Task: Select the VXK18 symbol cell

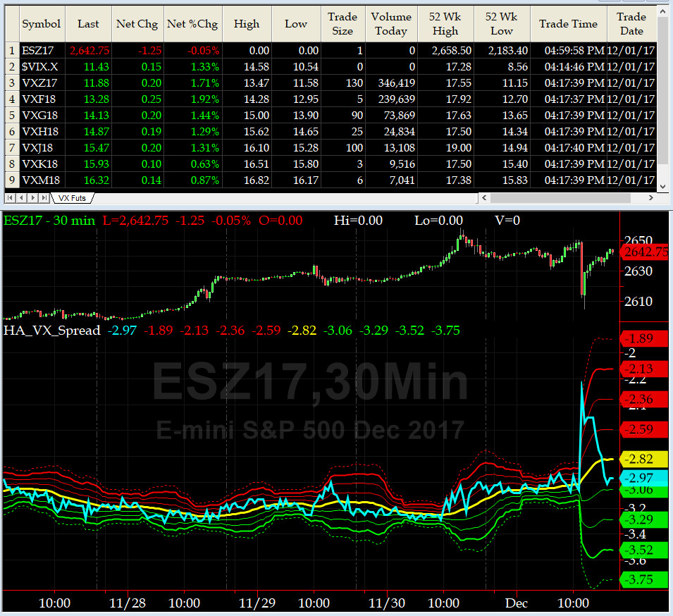Action: (x=42, y=164)
